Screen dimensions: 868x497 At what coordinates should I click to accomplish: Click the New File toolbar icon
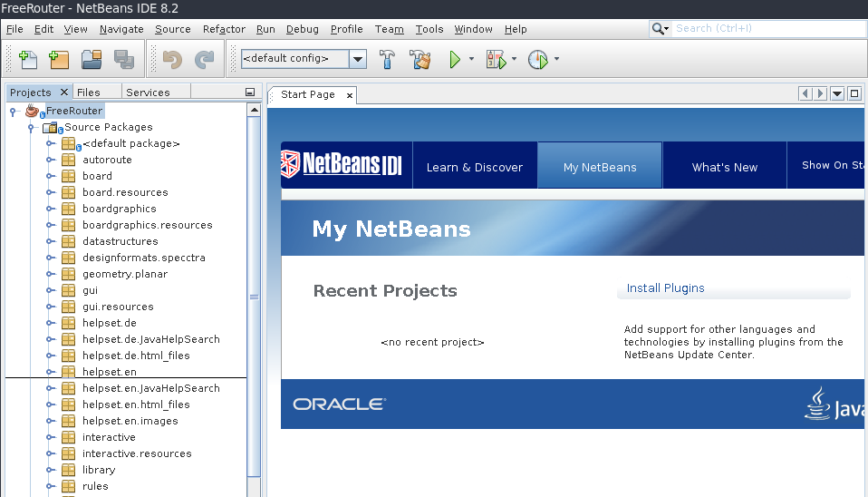point(28,59)
